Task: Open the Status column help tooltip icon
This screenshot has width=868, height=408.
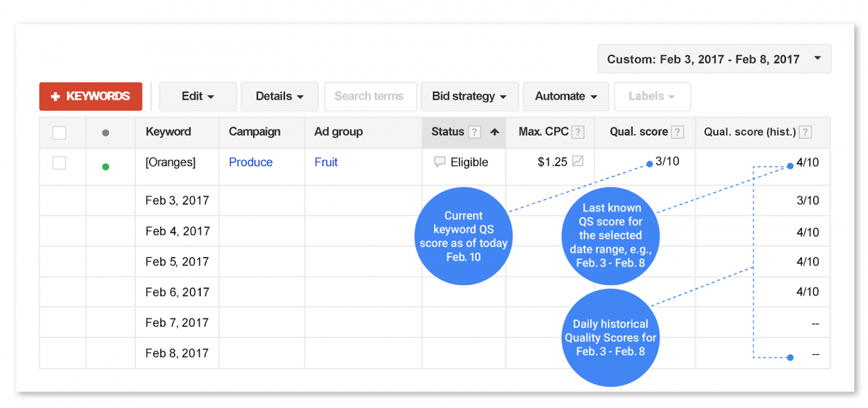Action: pyautogui.click(x=475, y=132)
